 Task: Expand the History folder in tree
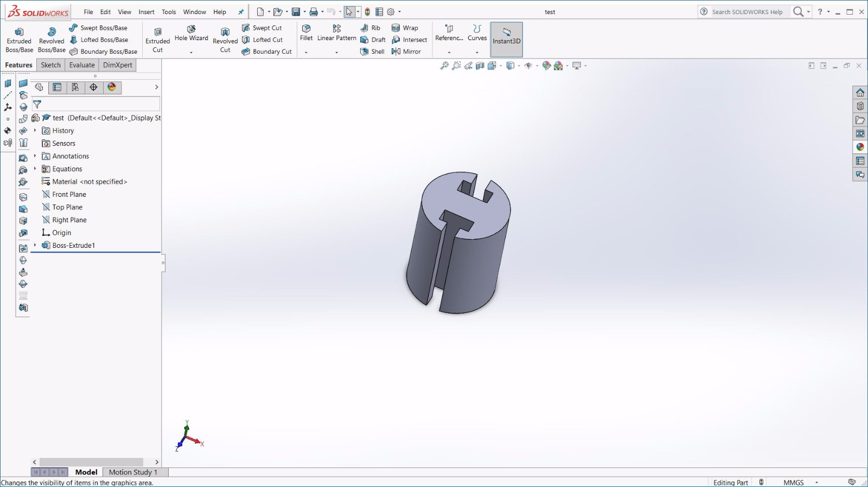[x=35, y=131]
